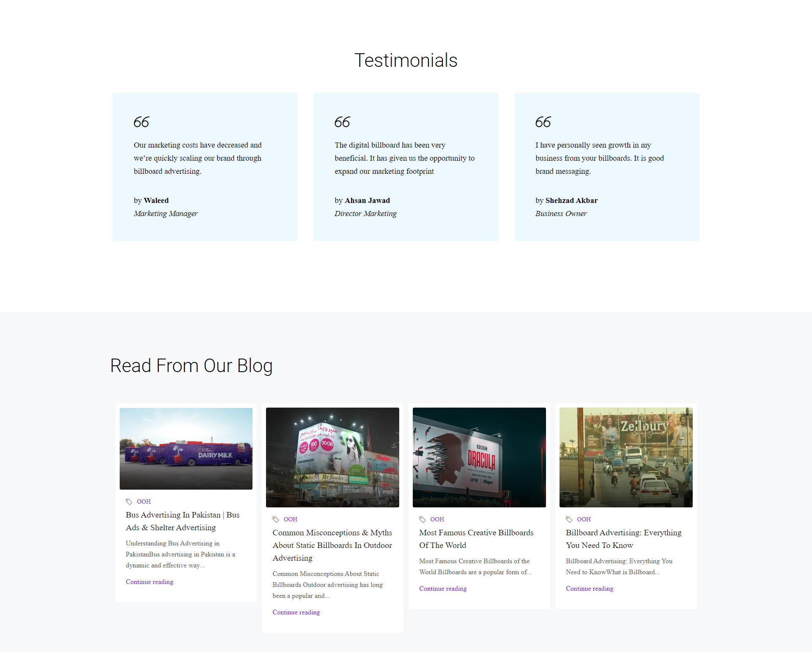
Task: Open Zellbury street billboard thumbnail
Action: click(x=626, y=457)
